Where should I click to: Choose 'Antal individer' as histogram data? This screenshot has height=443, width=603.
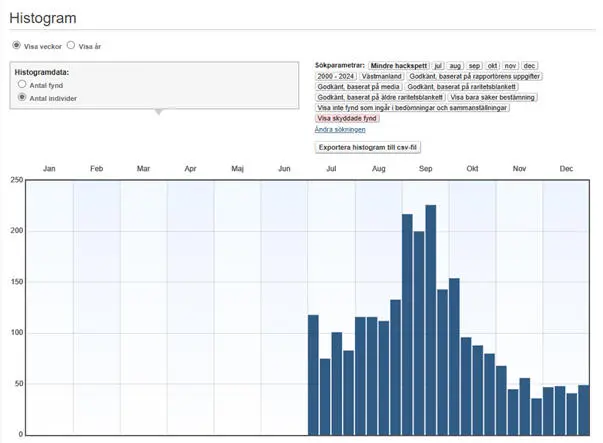(x=22, y=98)
